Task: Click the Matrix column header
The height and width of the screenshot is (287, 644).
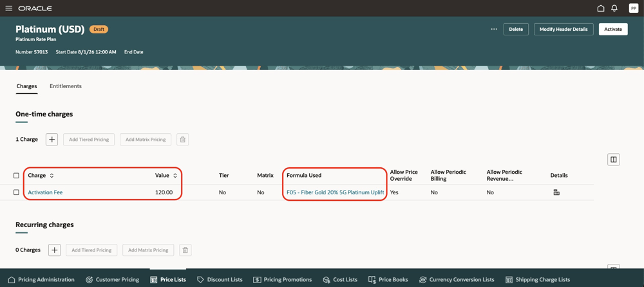Action: click(265, 175)
